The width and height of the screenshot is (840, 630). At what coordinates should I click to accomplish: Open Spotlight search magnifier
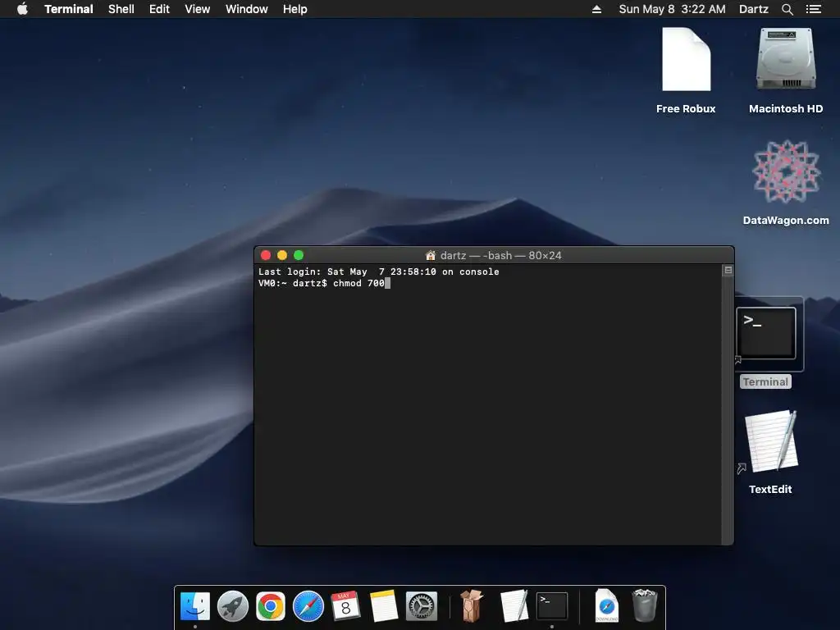tap(787, 9)
